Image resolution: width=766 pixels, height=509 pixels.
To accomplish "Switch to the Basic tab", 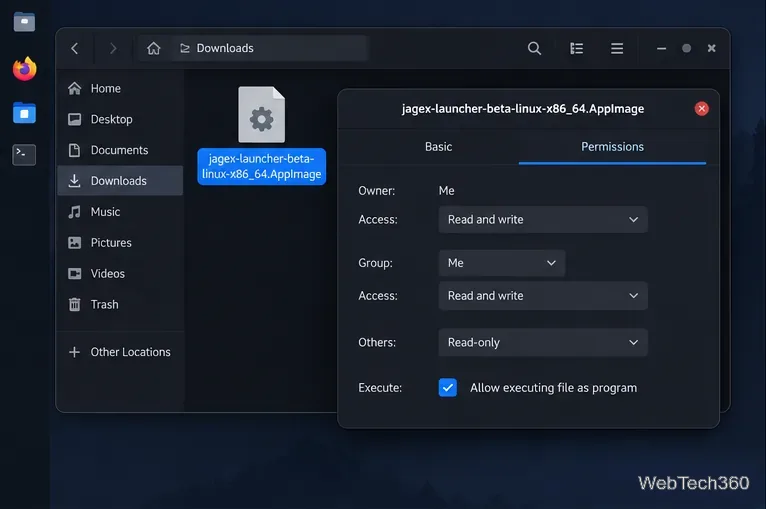I will coord(438,147).
